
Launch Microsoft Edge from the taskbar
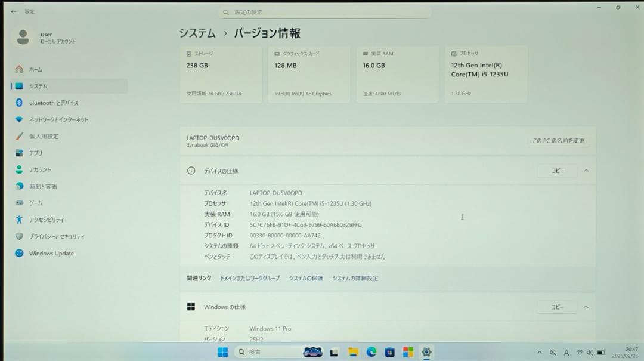[371, 352]
